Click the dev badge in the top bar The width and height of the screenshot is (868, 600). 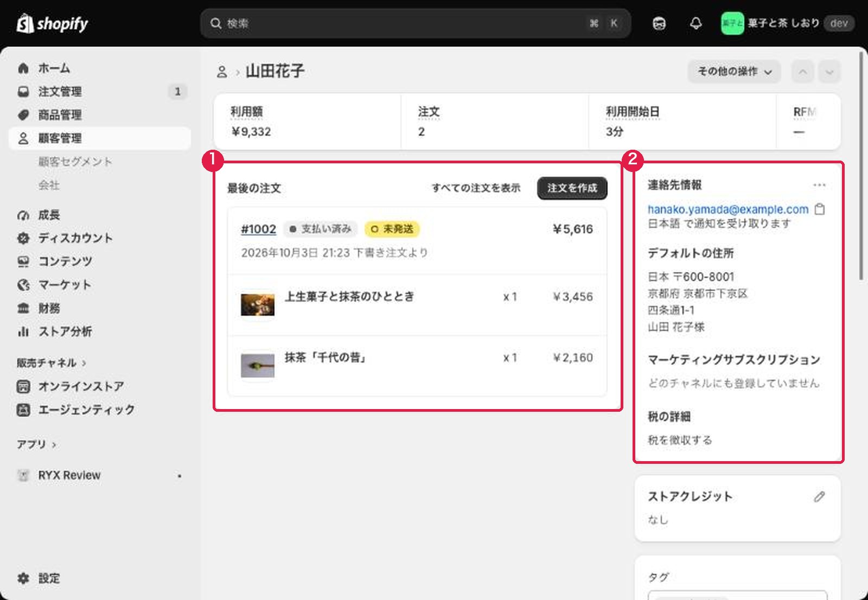point(839,23)
